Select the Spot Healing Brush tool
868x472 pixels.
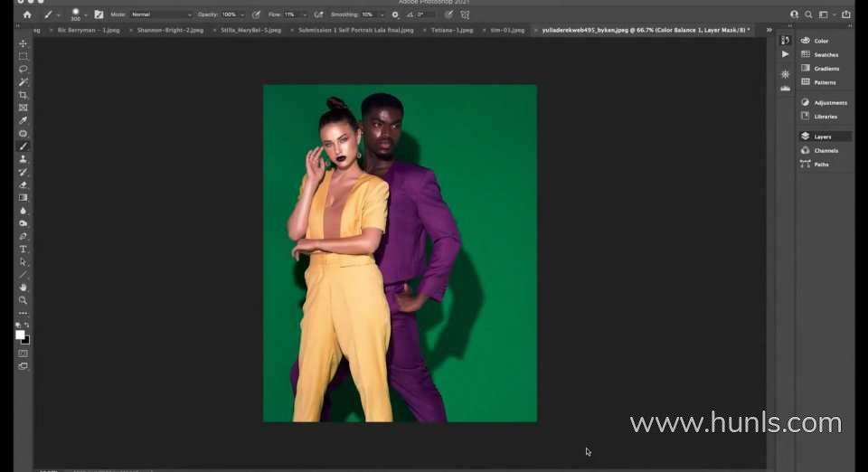[23, 133]
